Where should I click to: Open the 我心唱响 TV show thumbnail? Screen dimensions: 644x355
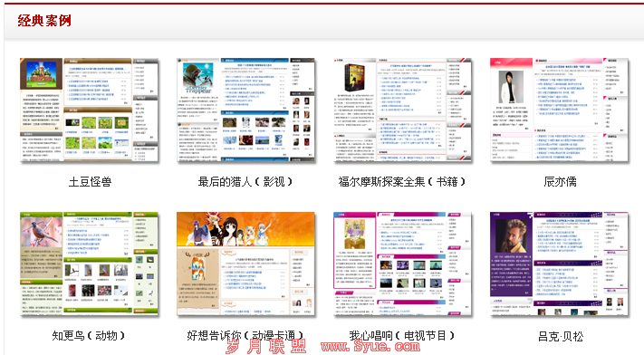[402, 264]
